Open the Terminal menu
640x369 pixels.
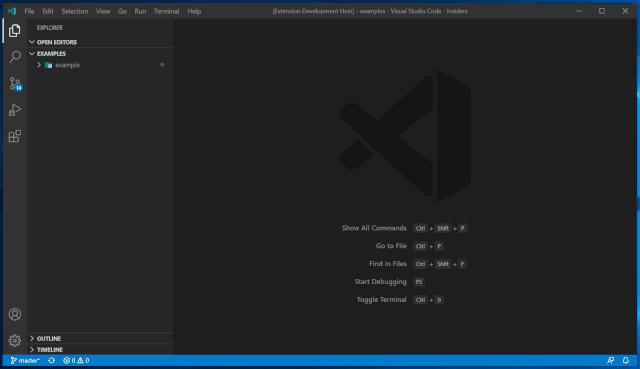point(167,11)
